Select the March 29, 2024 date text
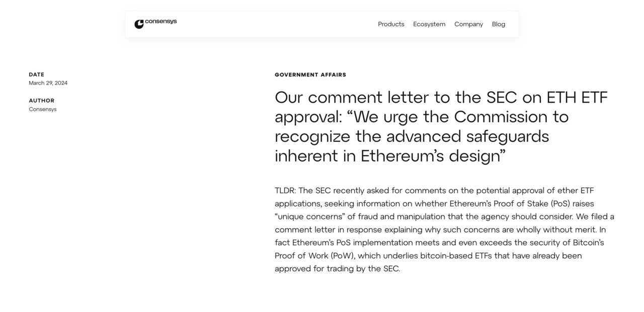Image resolution: width=644 pixels, height=312 pixels. [48, 83]
